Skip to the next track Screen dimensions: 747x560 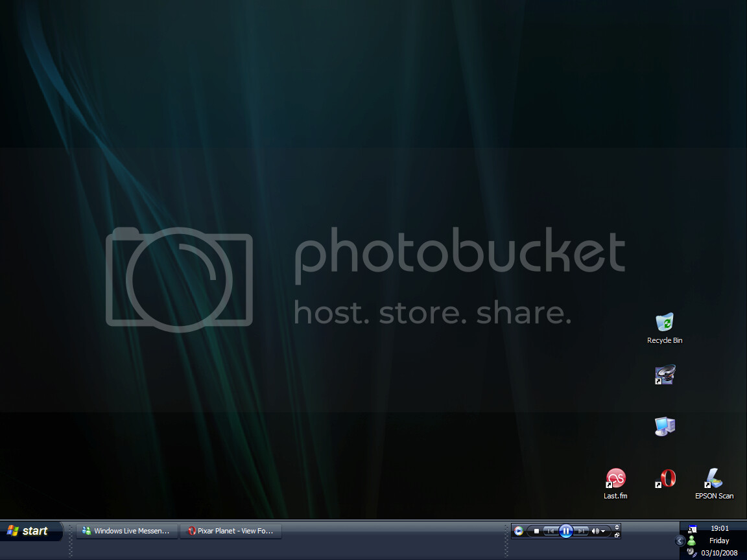[x=582, y=531]
